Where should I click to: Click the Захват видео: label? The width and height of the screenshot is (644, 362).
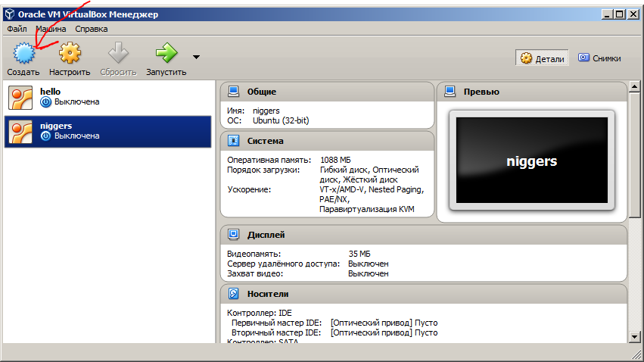pos(255,273)
